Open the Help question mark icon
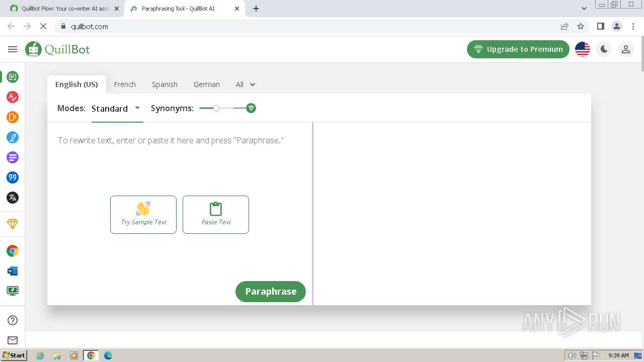The height and width of the screenshot is (362, 644). (13, 320)
